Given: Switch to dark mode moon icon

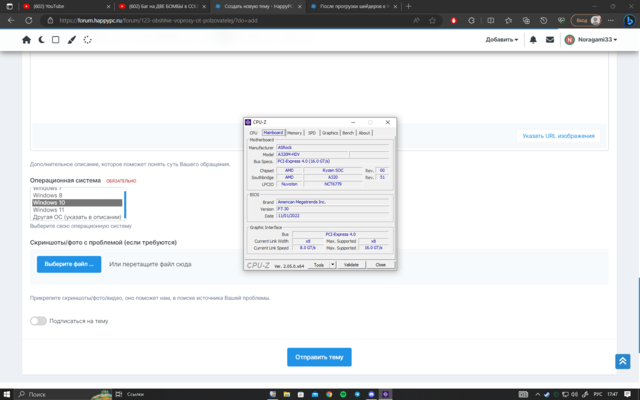Looking at the screenshot, I should click(41, 40).
